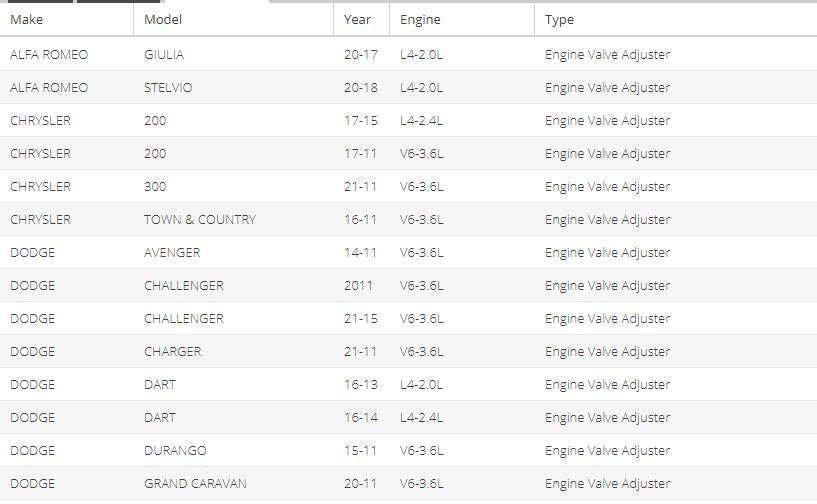The width and height of the screenshot is (817, 504).
Task: Select DART row with L4-2.0L engine
Action: coord(408,384)
